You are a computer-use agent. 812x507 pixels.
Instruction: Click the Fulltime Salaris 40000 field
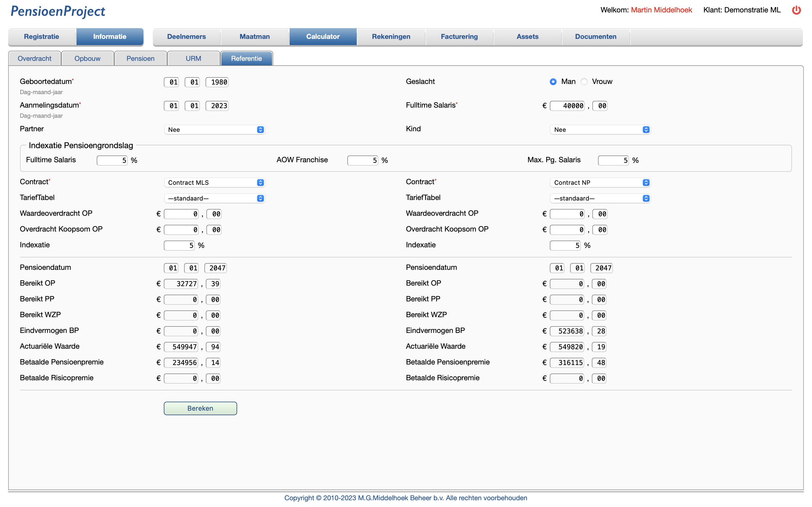(x=567, y=106)
